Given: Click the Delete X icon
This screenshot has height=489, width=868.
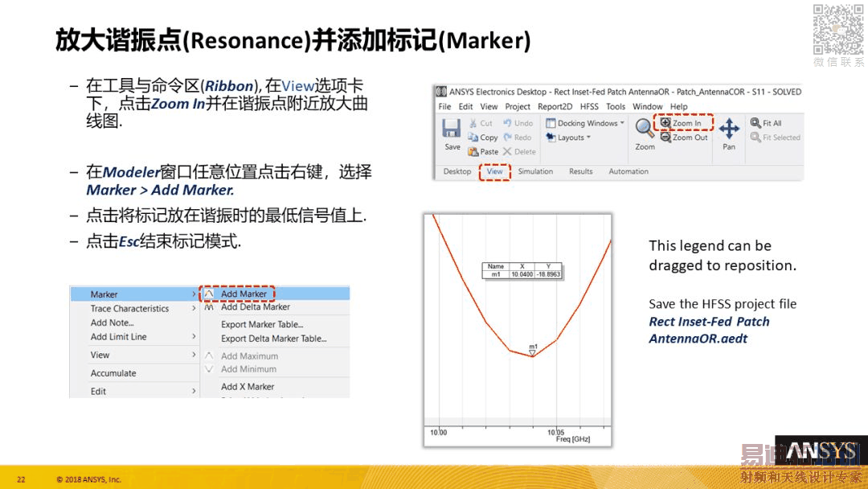Looking at the screenshot, I should 507,151.
